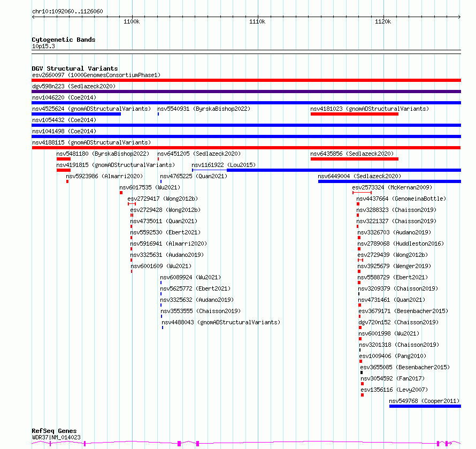Screen dimensions: 476x449
Task: Click the blue bar under nsv4525624
Action: (76, 114)
